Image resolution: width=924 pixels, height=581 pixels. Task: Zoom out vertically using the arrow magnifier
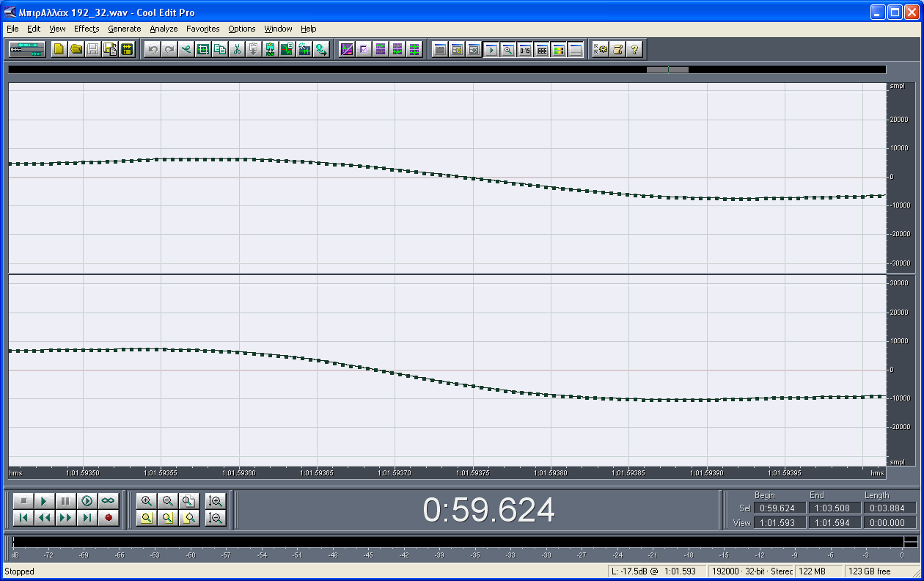tap(216, 518)
